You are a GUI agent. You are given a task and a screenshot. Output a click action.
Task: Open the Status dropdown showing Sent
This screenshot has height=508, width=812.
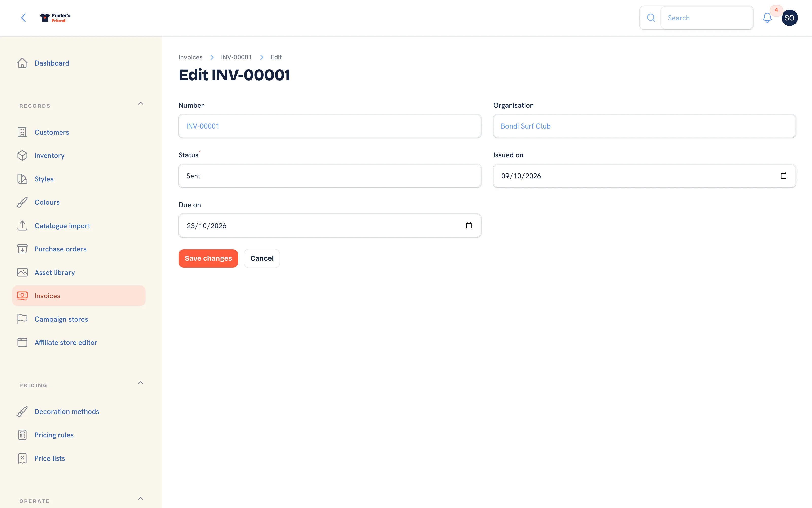330,176
